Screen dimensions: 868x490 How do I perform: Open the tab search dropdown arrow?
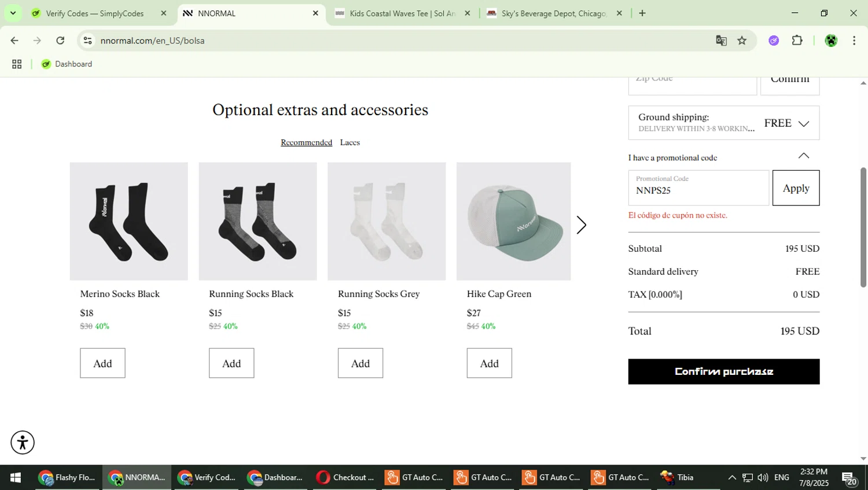click(13, 13)
